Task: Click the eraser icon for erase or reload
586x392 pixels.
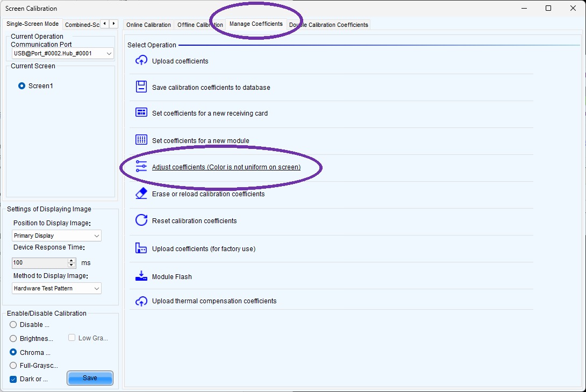Action: pos(141,193)
